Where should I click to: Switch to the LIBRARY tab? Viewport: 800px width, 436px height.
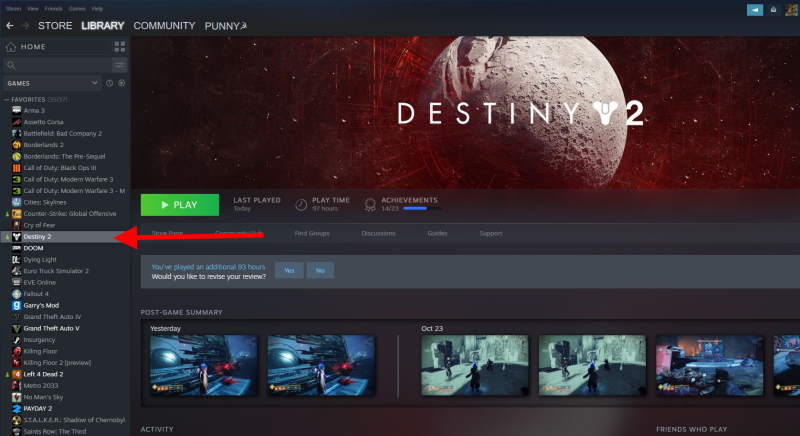coord(103,25)
